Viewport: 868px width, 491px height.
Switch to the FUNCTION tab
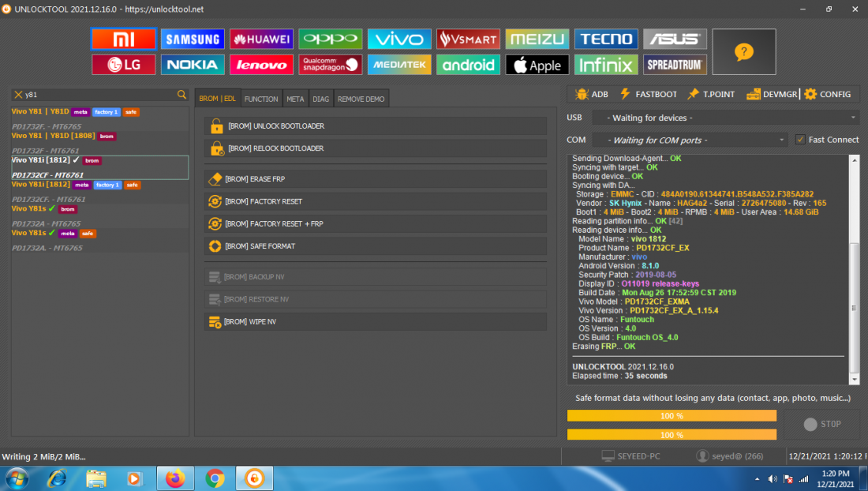[260, 99]
